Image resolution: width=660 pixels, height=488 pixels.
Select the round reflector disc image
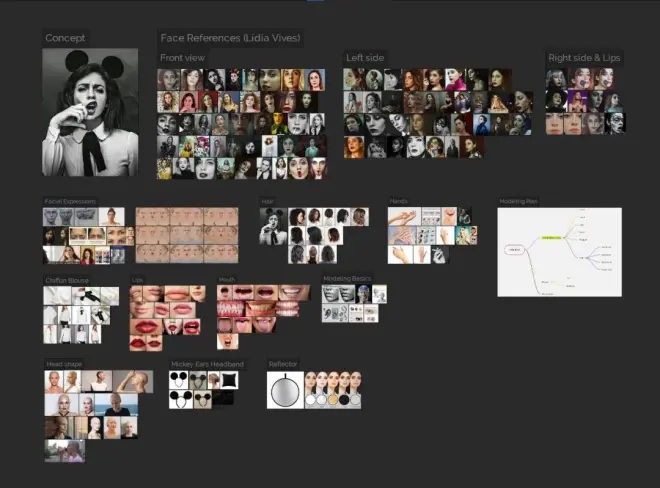point(285,390)
